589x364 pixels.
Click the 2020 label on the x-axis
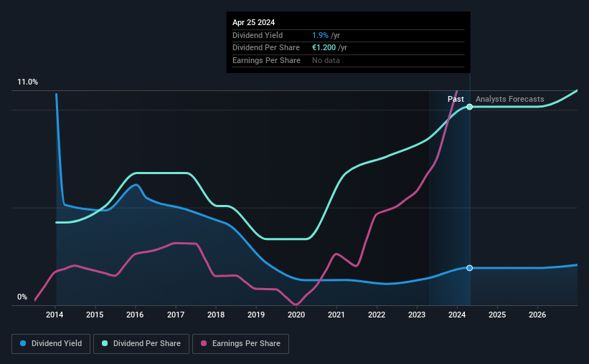[296, 315]
